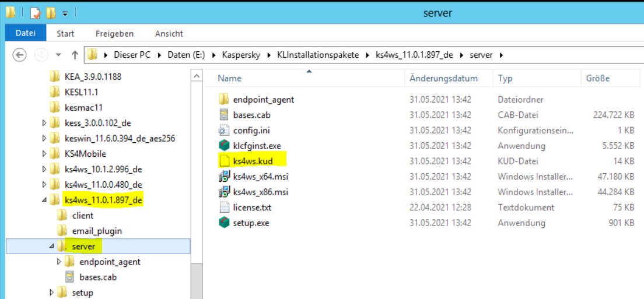Collapse the server tree node
The width and height of the screenshot is (644, 299).
[52, 246]
